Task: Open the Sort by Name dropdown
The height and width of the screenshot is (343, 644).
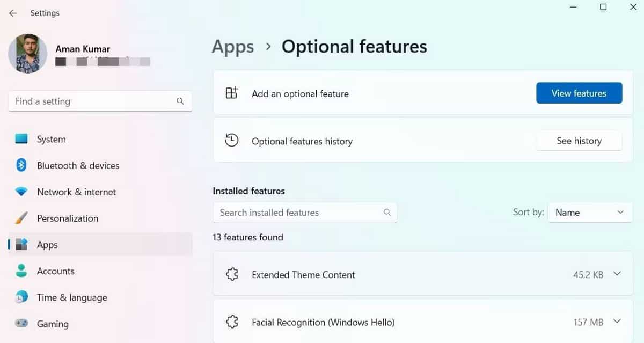Action: [590, 213]
